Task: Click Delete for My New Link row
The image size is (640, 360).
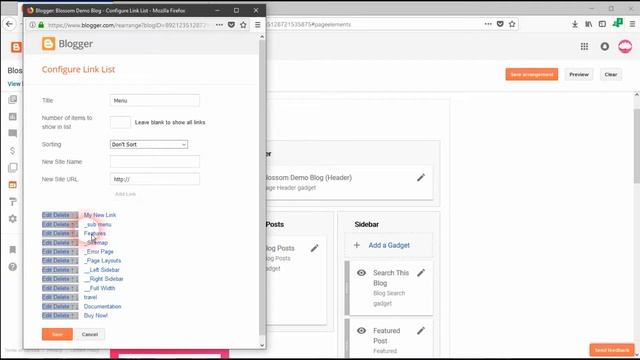Action: coord(61,215)
